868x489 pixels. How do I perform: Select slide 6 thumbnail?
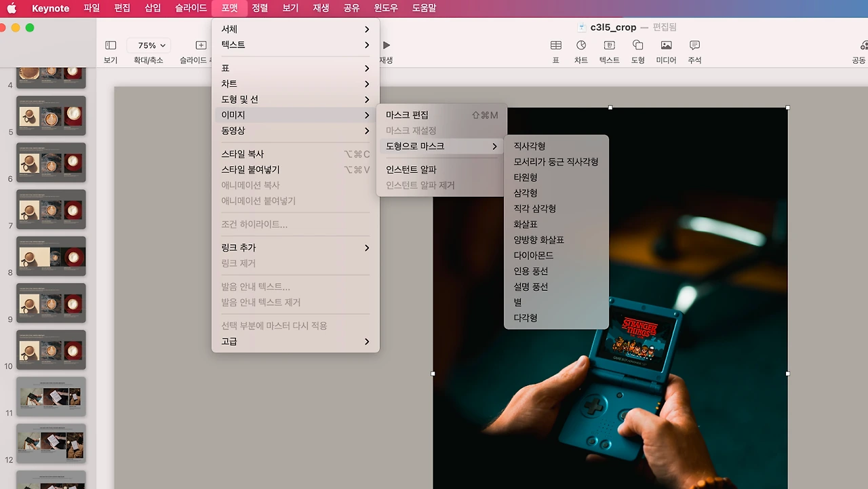coord(51,162)
